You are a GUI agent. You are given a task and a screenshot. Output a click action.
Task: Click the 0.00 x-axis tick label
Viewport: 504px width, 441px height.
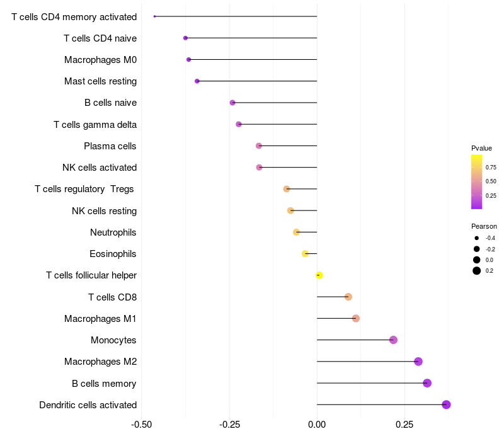[x=317, y=425]
